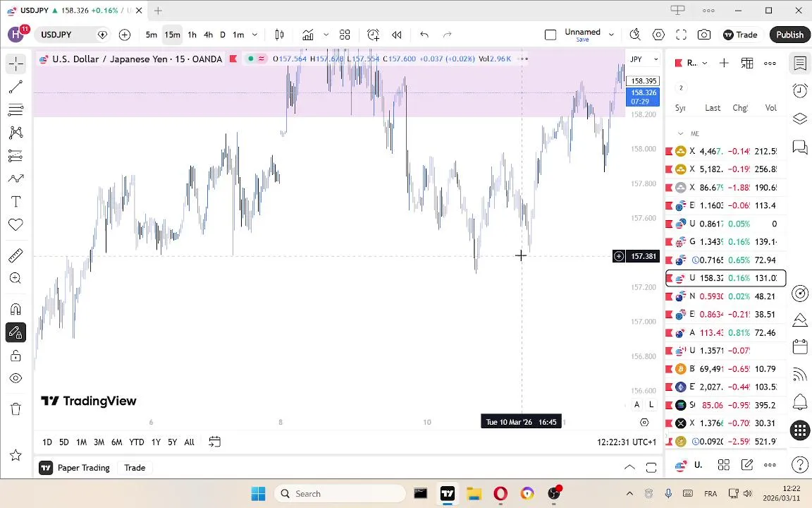Click the Trade button
The image size is (812, 508).
pos(741,35)
